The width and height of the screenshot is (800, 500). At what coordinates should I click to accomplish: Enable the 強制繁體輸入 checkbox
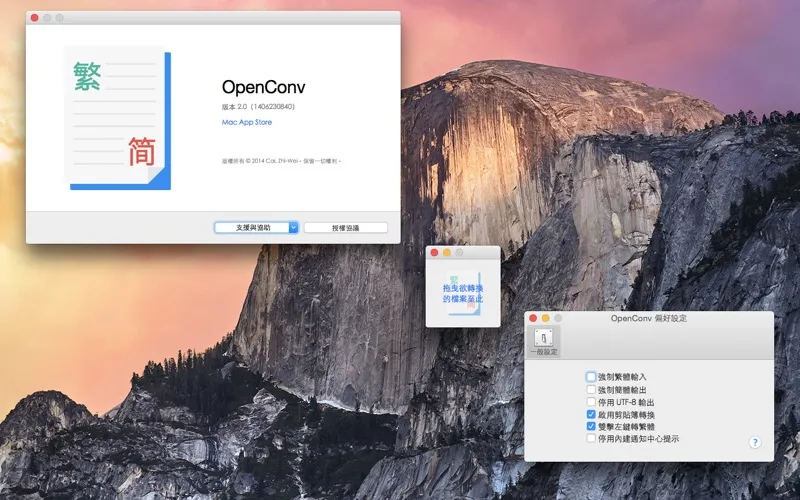(591, 377)
